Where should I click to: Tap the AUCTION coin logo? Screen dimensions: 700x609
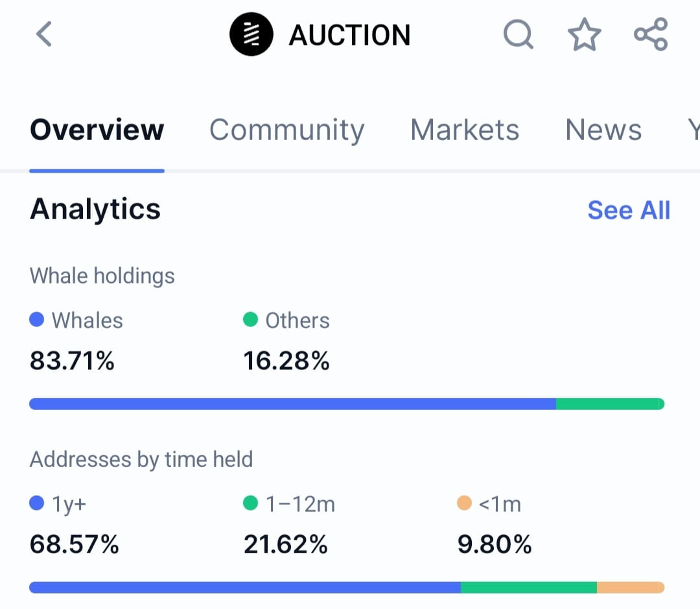(251, 34)
